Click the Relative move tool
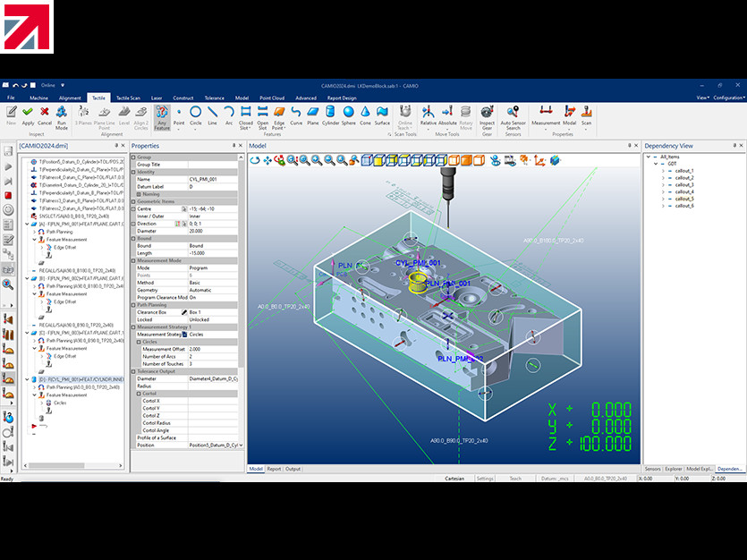This screenshot has width=747, height=560. [428, 115]
